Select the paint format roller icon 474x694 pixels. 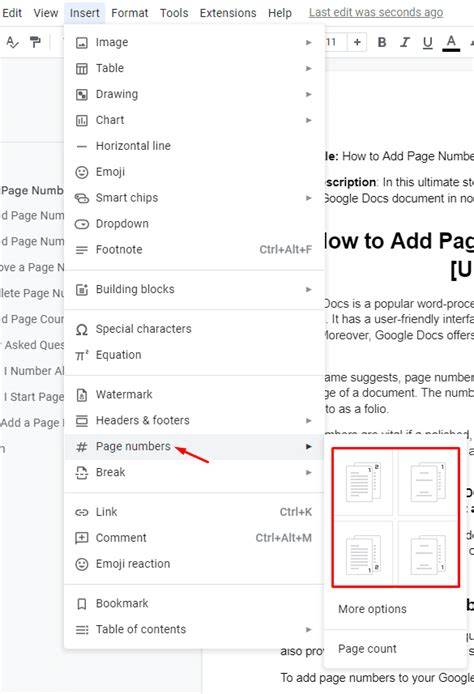pos(35,42)
